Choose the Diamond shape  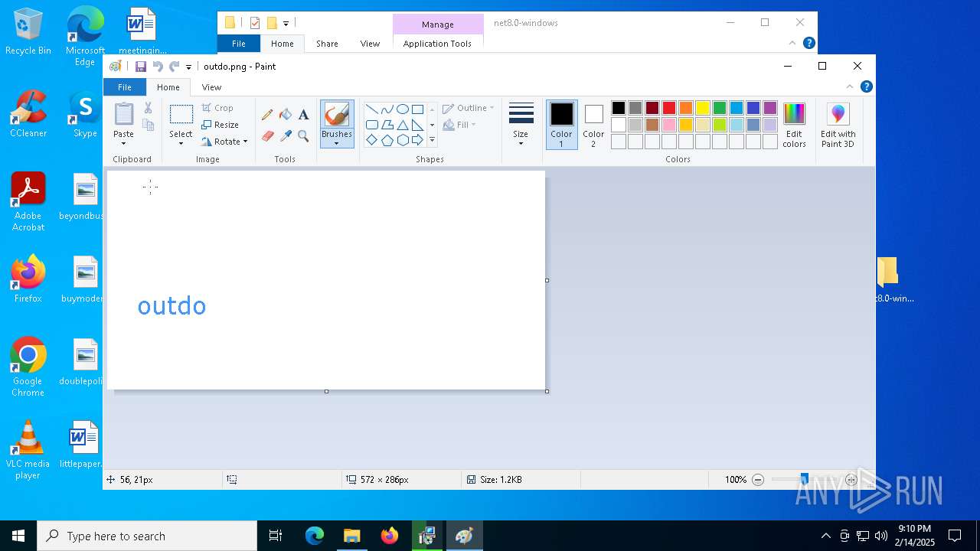(372, 140)
